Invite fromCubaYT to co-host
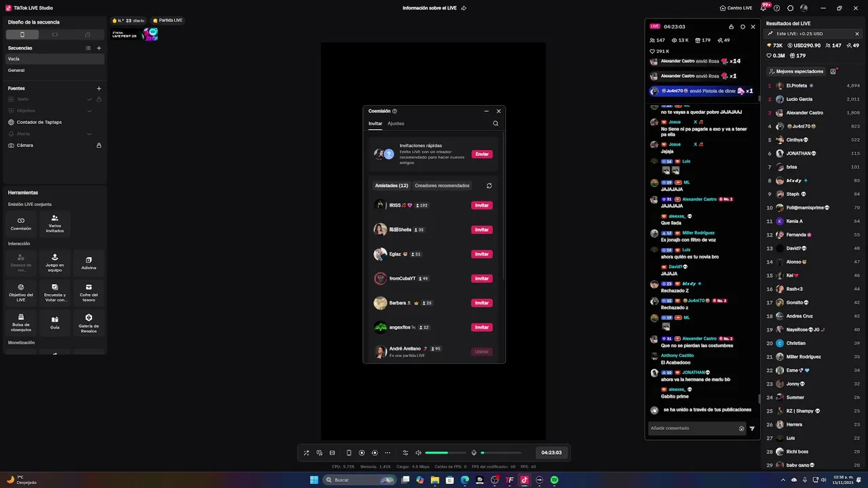Image resolution: width=868 pixels, height=488 pixels. click(482, 279)
